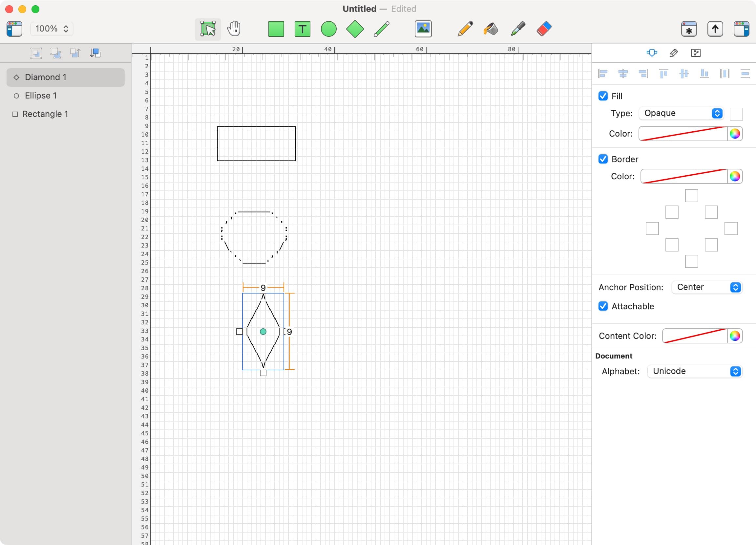Select the Text tool
756x545 pixels.
[302, 29]
